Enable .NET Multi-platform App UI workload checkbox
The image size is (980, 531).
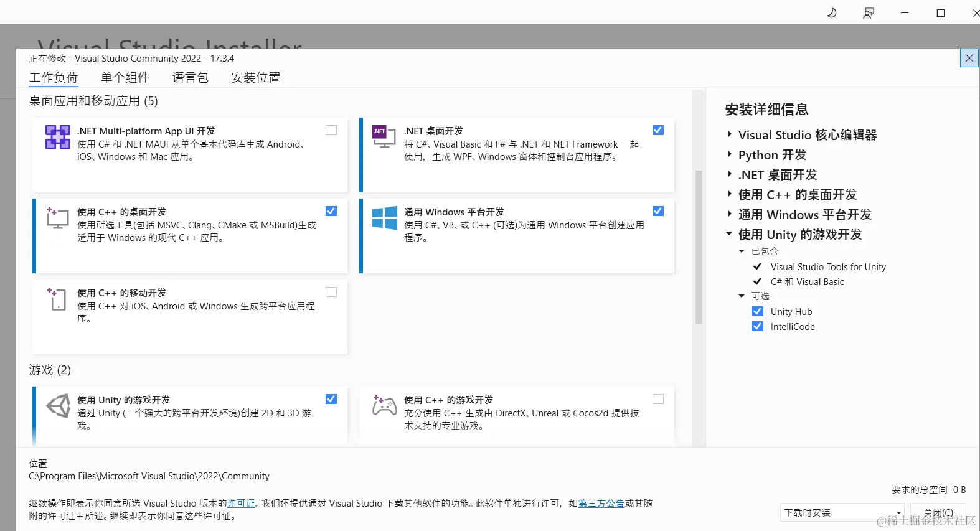pyautogui.click(x=331, y=130)
